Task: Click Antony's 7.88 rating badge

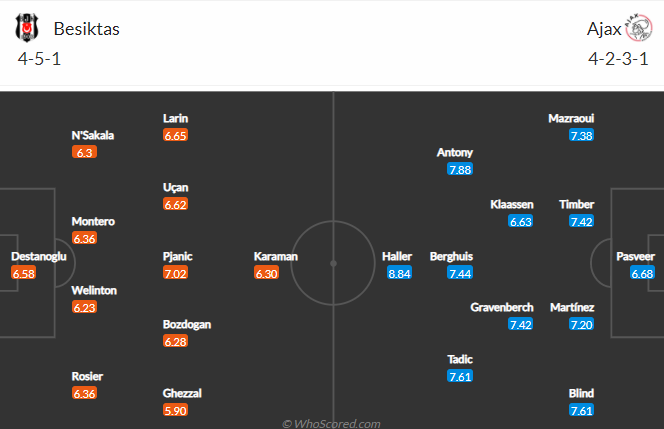Action: coord(460,169)
